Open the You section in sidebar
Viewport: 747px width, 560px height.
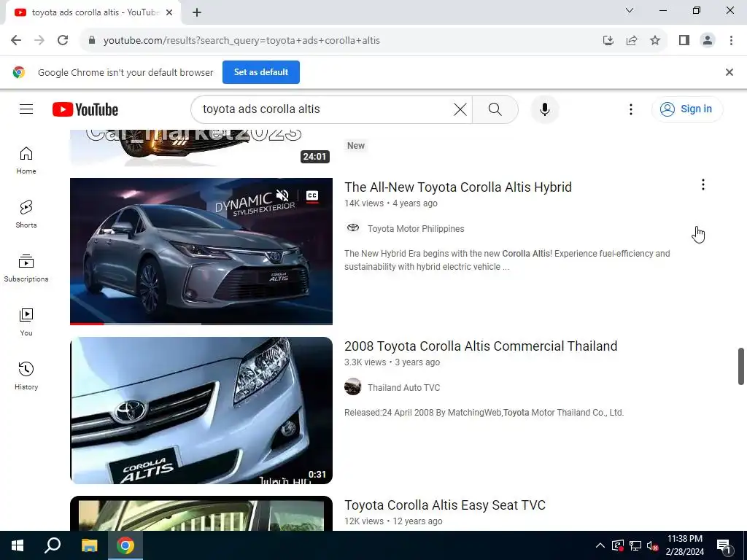26,322
